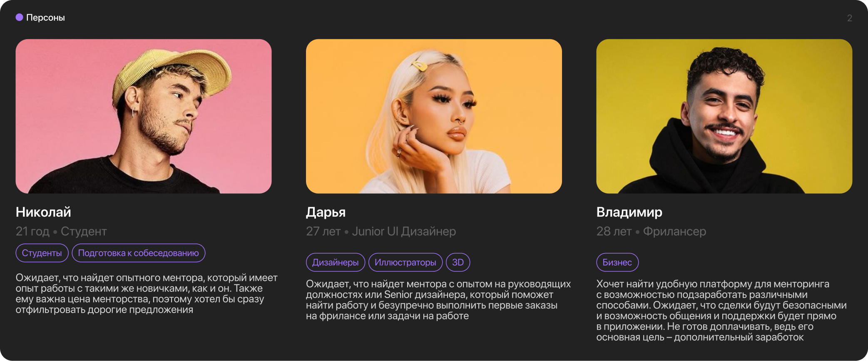Click the '27 лет • Junior UI Дизайнер' subtitle

381,231
